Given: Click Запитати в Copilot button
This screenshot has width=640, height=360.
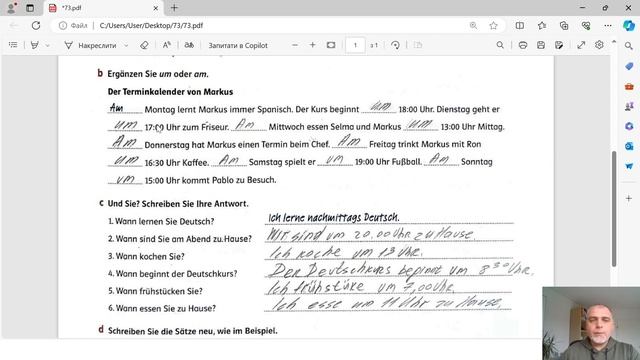Looking at the screenshot, I should (x=238, y=45).
